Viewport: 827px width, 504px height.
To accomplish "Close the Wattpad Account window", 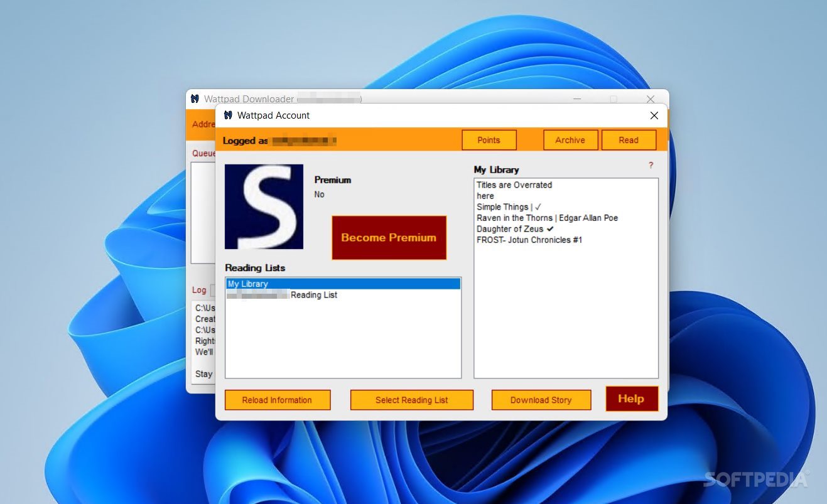I will [654, 115].
